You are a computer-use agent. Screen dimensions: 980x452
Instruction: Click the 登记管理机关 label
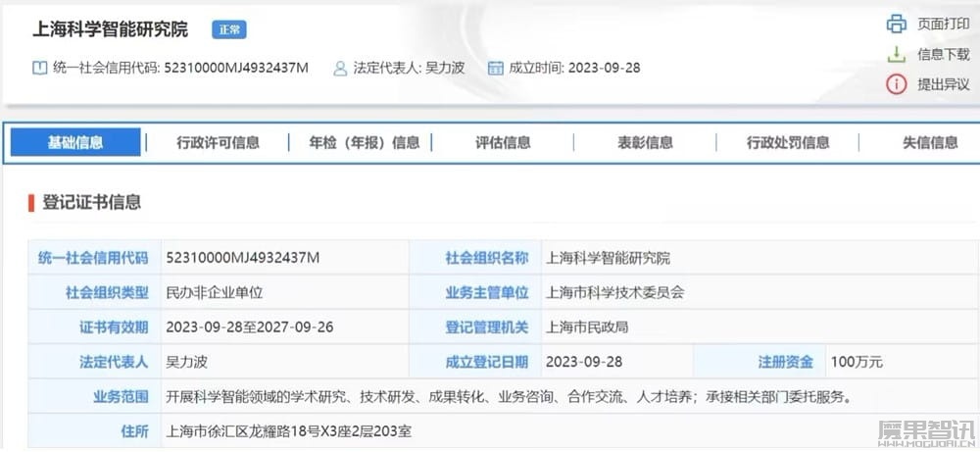(x=486, y=326)
